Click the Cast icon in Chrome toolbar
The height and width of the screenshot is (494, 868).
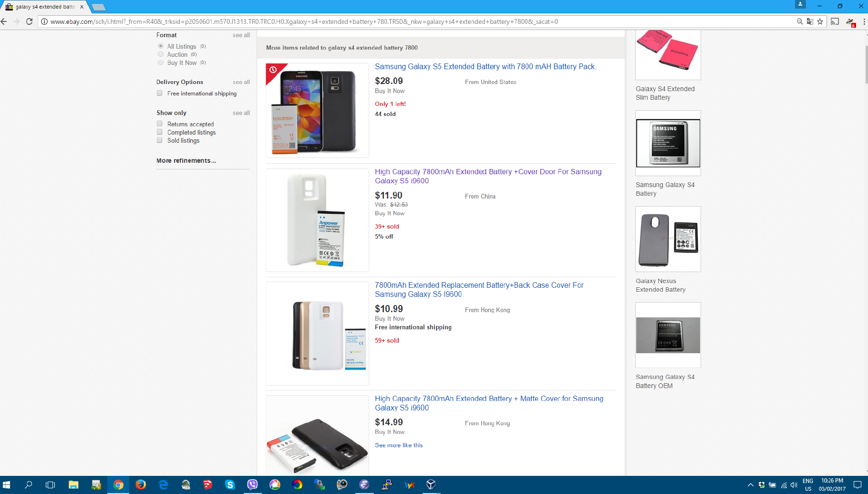click(x=835, y=21)
